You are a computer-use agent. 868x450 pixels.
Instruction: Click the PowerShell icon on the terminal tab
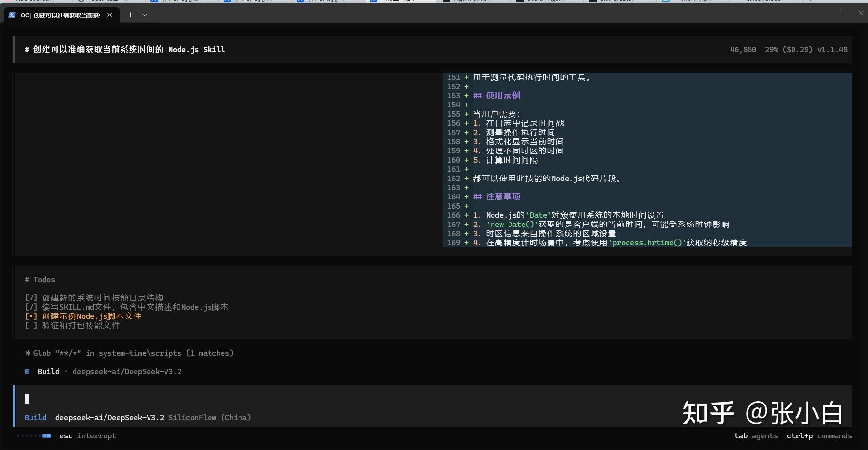[12, 15]
